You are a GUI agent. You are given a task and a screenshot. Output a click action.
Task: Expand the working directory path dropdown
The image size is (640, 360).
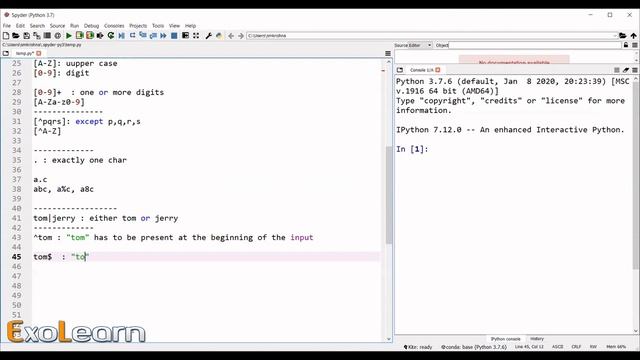coord(615,36)
